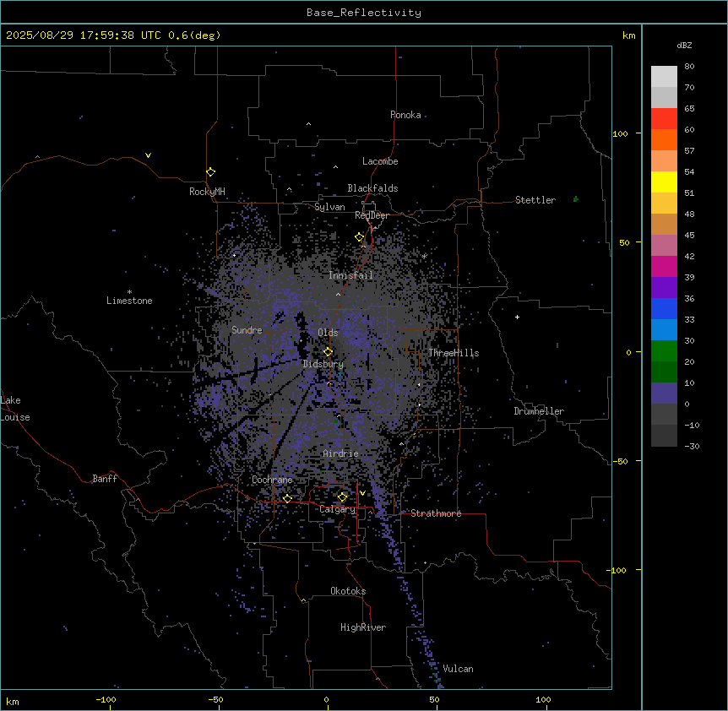Viewport: 728px width, 711px height.
Task: Click the km unit label at bottom left
Action: (x=13, y=701)
